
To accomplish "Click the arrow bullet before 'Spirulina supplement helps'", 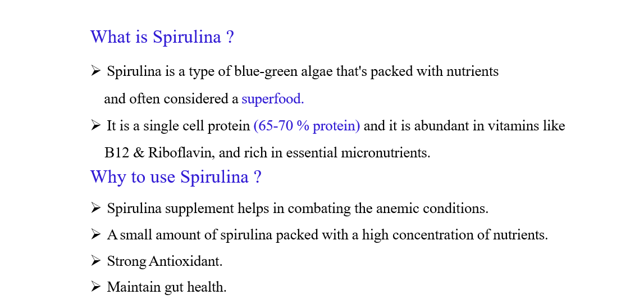I will 95,208.
